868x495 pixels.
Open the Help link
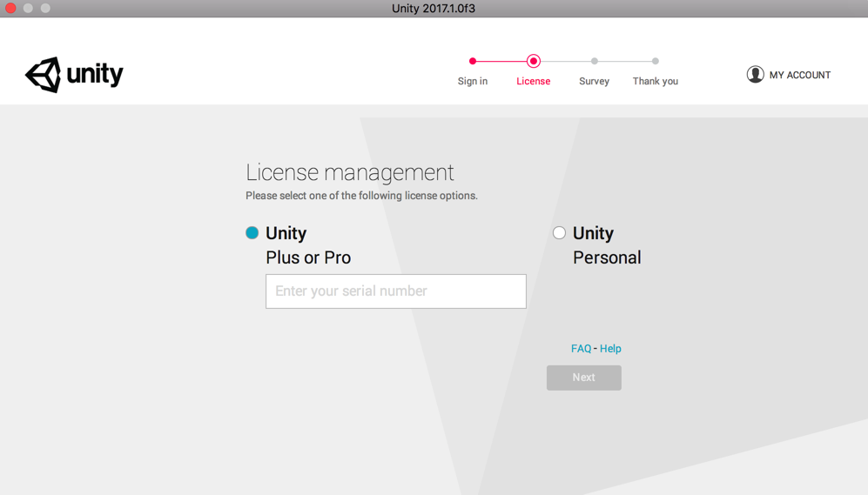tap(610, 349)
